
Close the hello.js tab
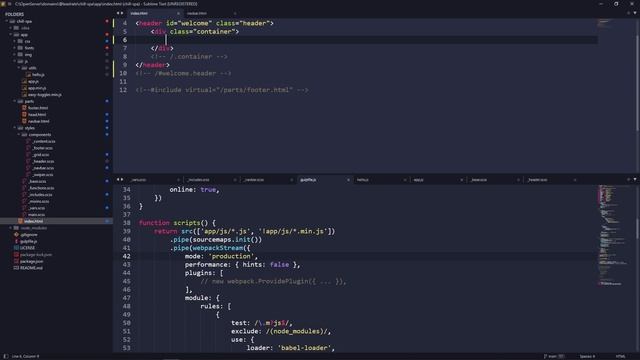pos(405,180)
